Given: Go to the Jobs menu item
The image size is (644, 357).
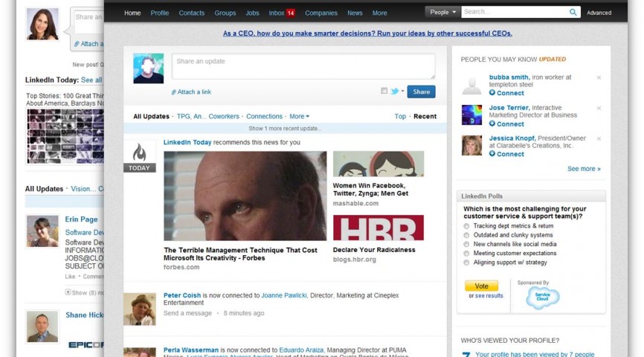Looking at the screenshot, I should tap(252, 13).
